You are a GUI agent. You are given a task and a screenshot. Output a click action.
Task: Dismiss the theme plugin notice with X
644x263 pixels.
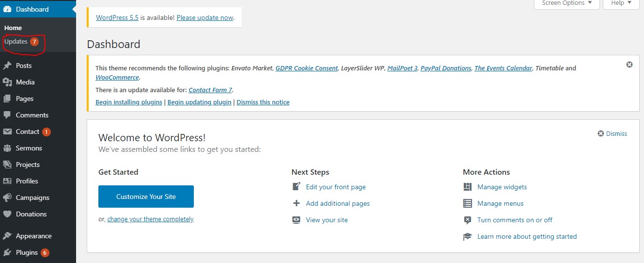point(629,65)
